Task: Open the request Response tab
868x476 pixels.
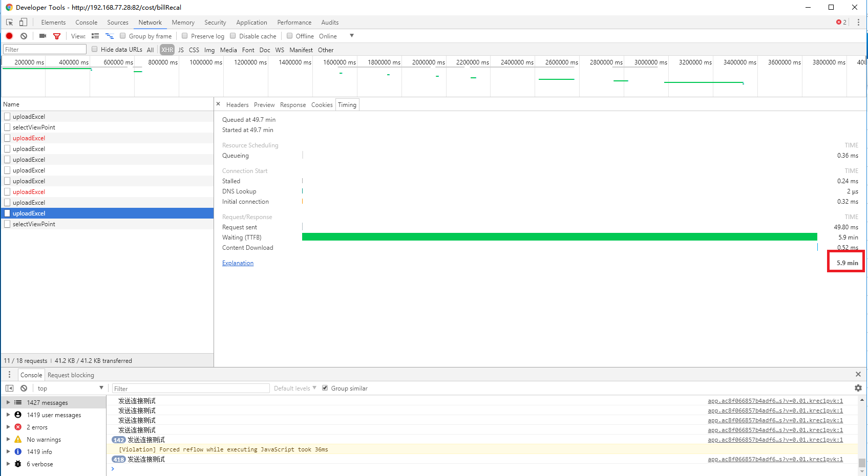Action: 293,105
